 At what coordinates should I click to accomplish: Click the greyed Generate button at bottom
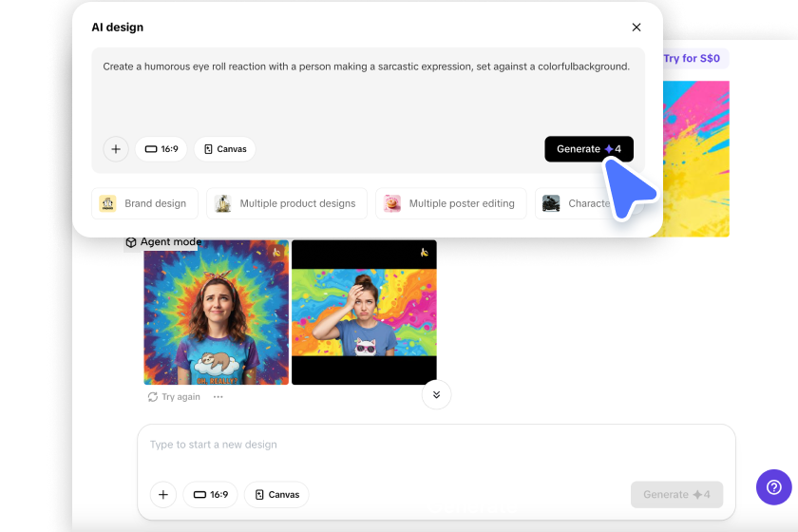(676, 495)
